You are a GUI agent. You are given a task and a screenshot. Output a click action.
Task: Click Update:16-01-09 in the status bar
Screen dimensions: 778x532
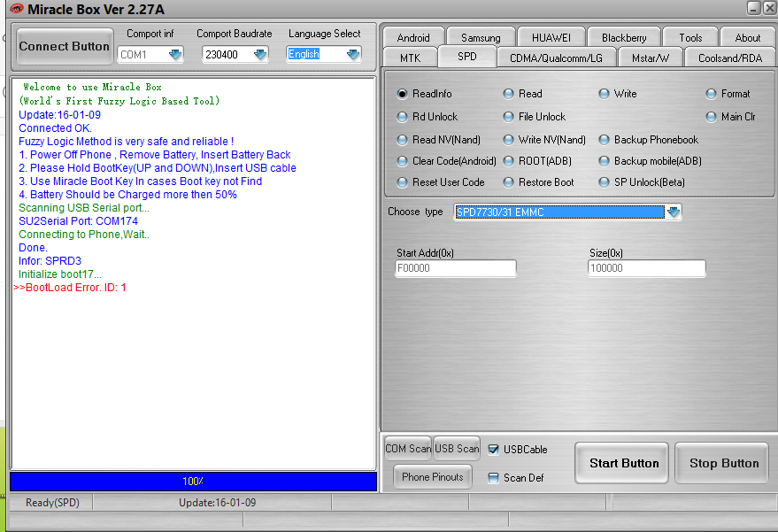(218, 503)
